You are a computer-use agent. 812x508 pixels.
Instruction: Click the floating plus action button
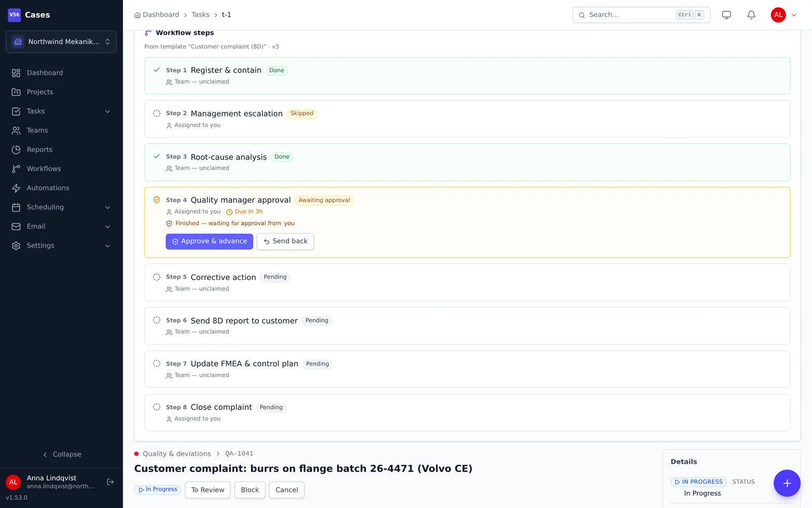pos(787,483)
